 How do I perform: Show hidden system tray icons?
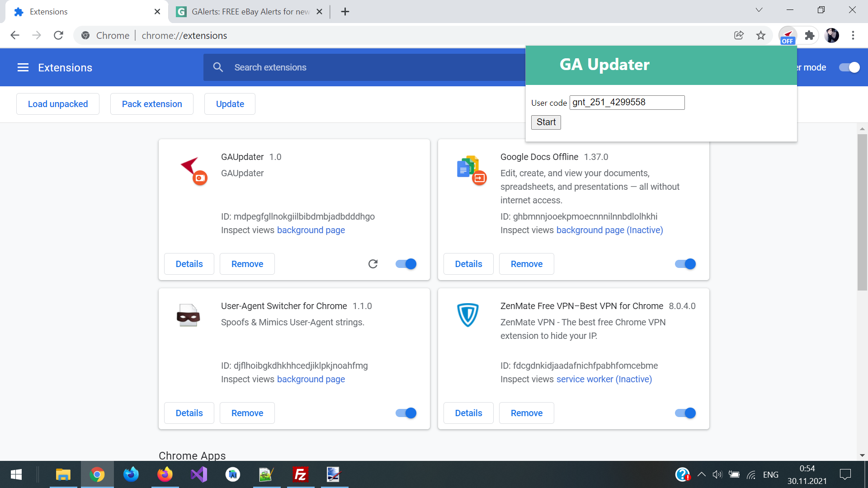tap(702, 474)
